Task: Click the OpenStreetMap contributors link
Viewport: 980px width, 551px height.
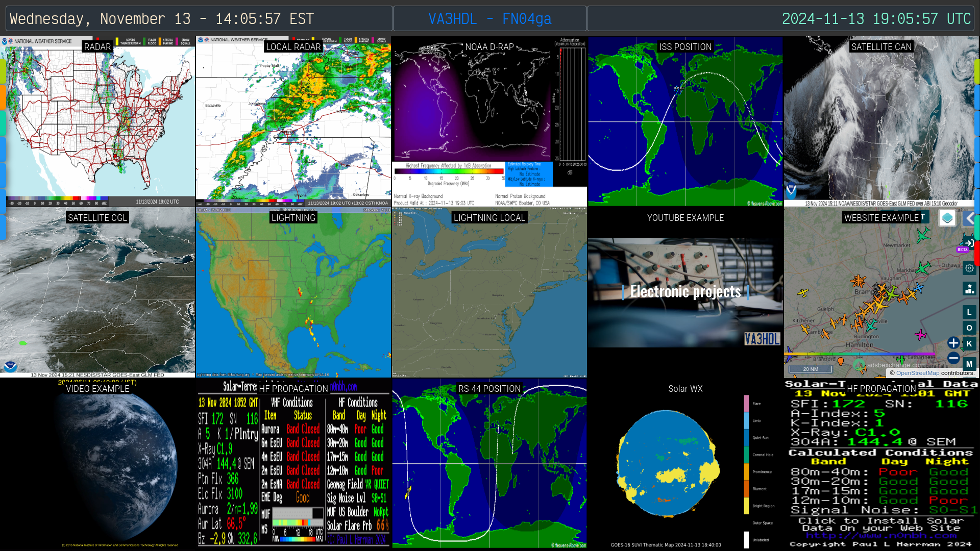Action: (x=917, y=373)
